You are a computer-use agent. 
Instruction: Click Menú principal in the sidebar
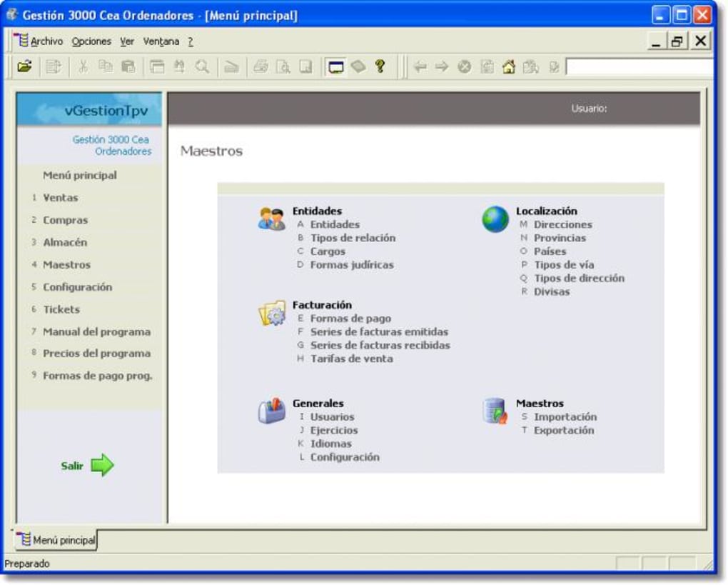(80, 175)
